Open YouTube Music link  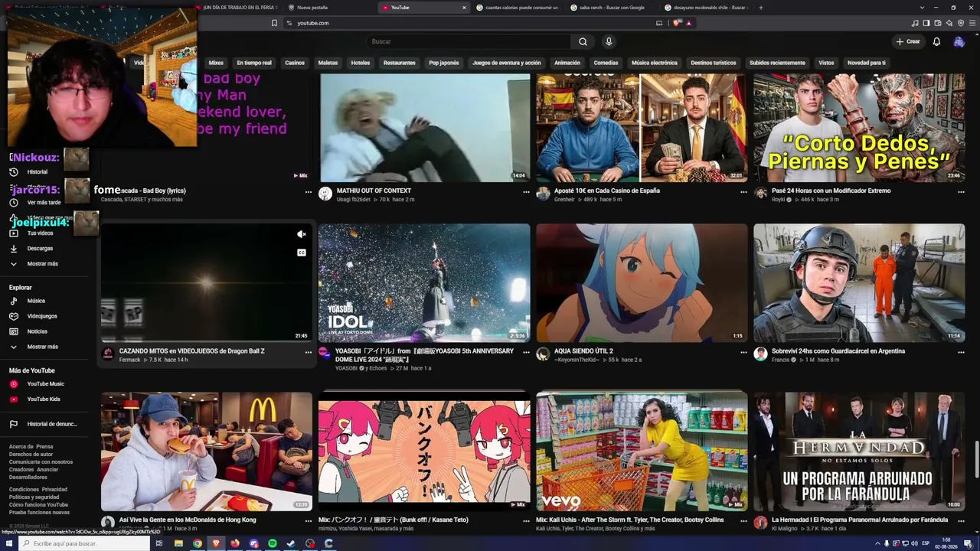[46, 384]
